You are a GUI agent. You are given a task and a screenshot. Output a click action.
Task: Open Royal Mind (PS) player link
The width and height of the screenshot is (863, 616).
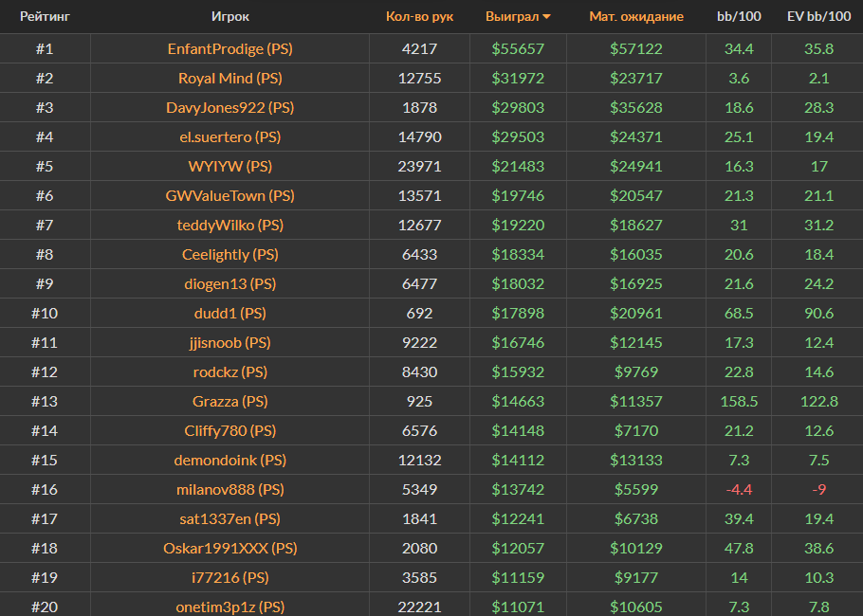(x=230, y=78)
